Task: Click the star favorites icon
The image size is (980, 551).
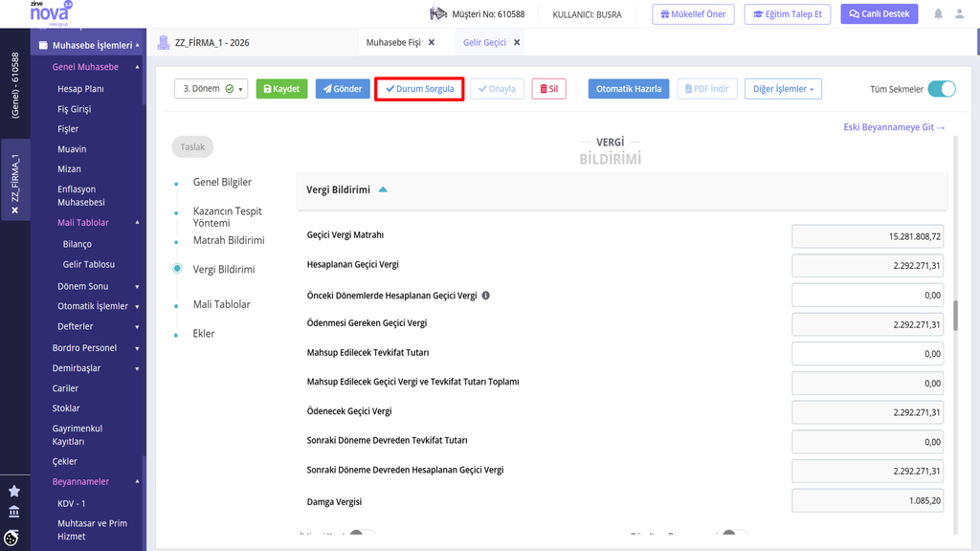Action: pos(13,491)
